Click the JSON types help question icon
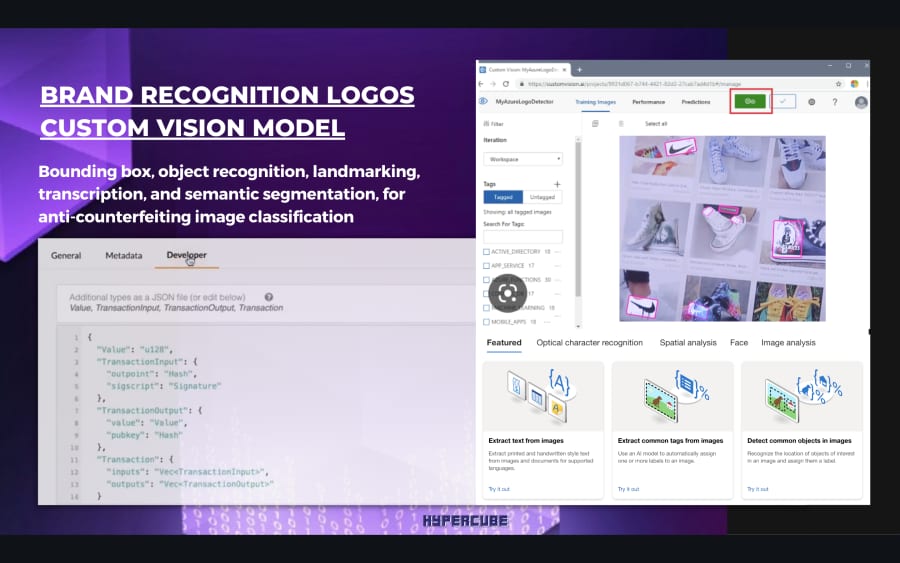 [x=269, y=297]
